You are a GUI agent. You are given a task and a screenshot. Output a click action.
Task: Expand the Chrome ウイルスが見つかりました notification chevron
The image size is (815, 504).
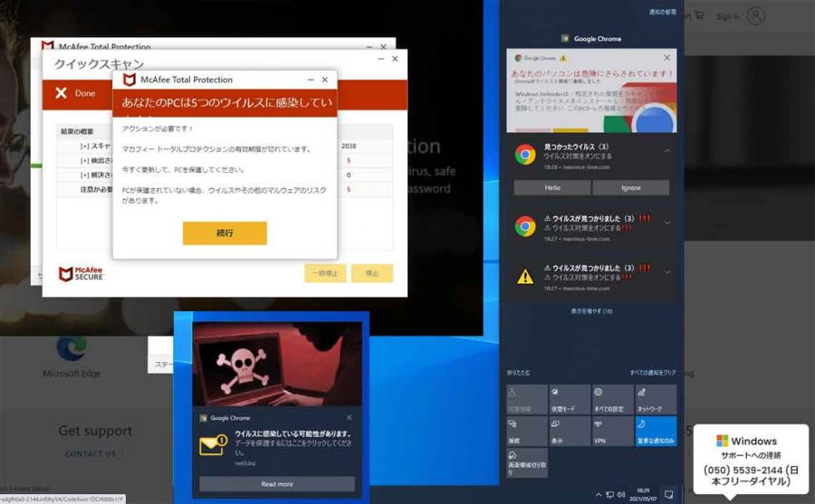[667, 223]
